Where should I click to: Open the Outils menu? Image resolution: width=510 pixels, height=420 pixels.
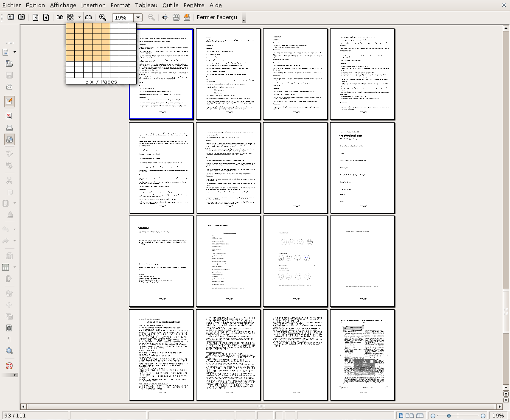170,5
